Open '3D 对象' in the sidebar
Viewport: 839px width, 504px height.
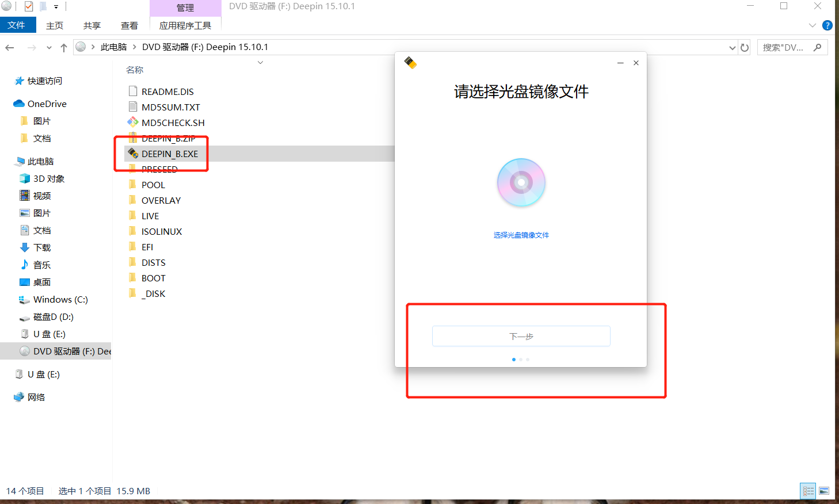coord(49,178)
